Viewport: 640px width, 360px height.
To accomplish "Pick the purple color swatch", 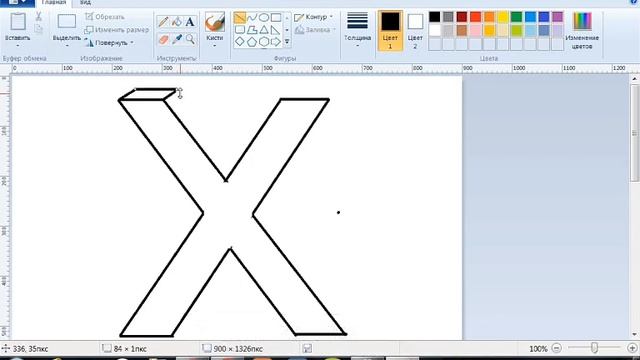I will (x=558, y=17).
